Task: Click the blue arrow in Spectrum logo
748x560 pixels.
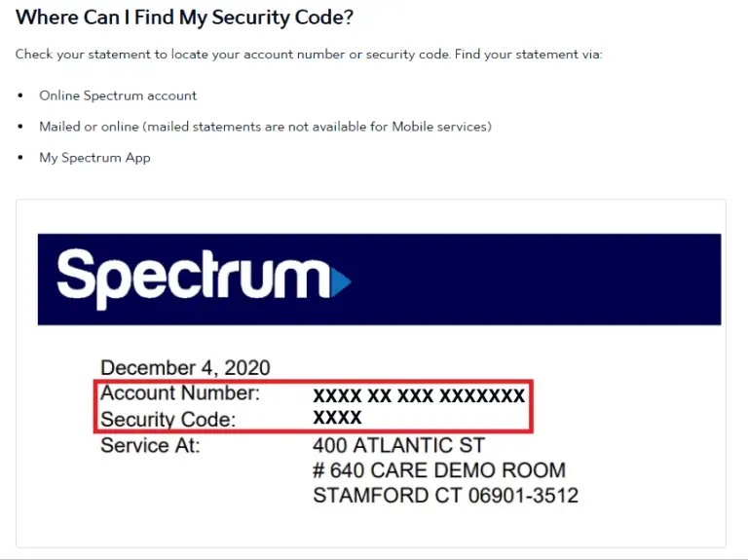Action: tap(341, 281)
